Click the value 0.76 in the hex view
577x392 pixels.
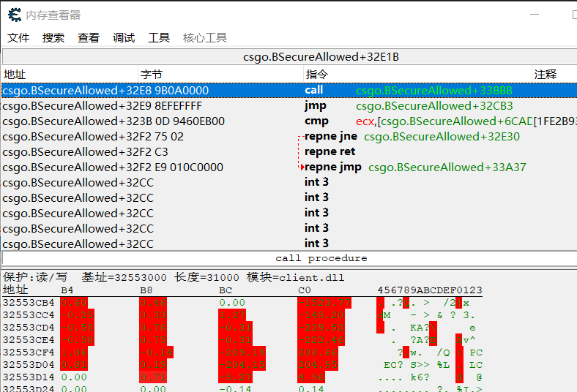[153, 328]
